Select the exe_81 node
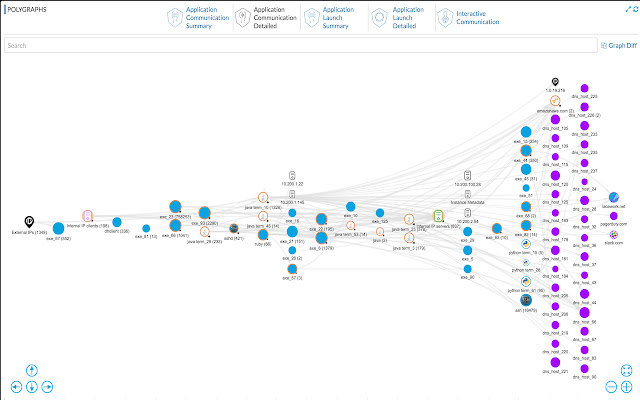This screenshot has height=400, width=640. pos(146,228)
